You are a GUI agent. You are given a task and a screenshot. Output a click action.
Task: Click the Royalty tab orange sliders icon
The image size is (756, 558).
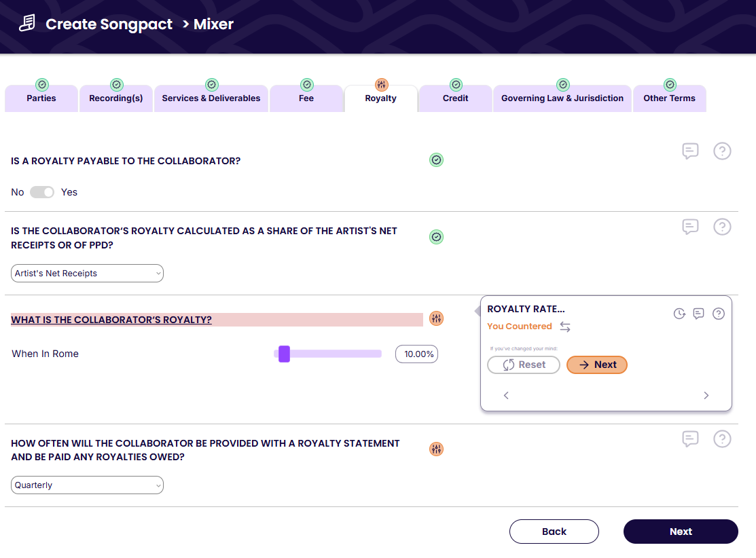pos(381,85)
